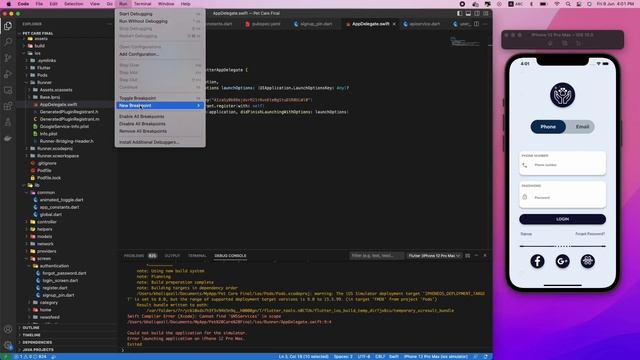Toggle secondary sidebar layout icon in title bar
Viewport: 640px width, 360px height.
477,13
